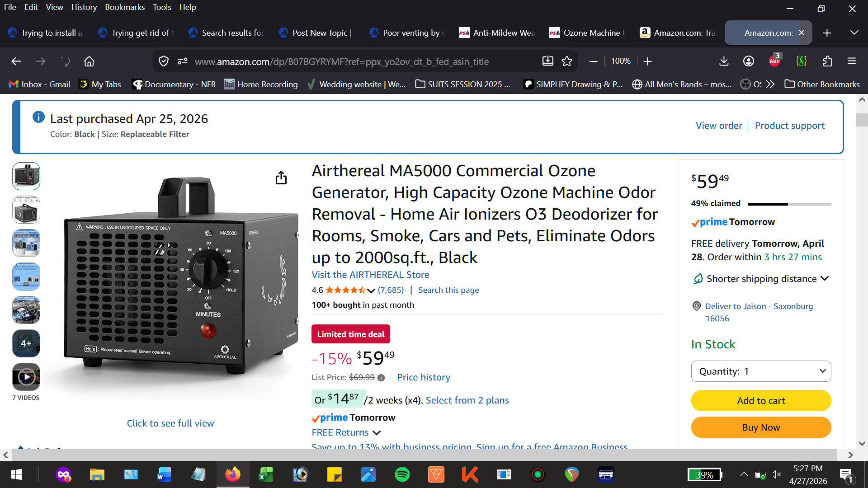
Task: Close the active Amazon tab
Action: click(x=802, y=33)
